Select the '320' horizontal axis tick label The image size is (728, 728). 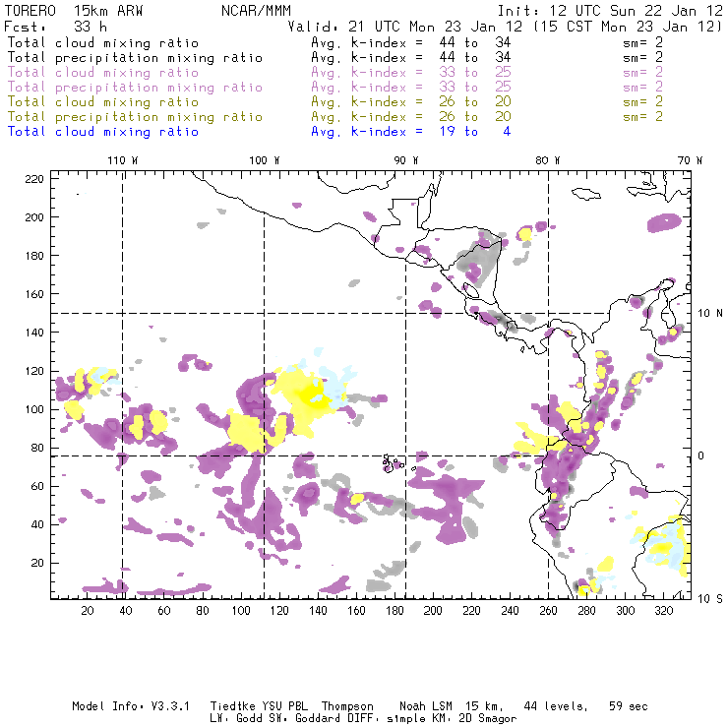(664, 611)
